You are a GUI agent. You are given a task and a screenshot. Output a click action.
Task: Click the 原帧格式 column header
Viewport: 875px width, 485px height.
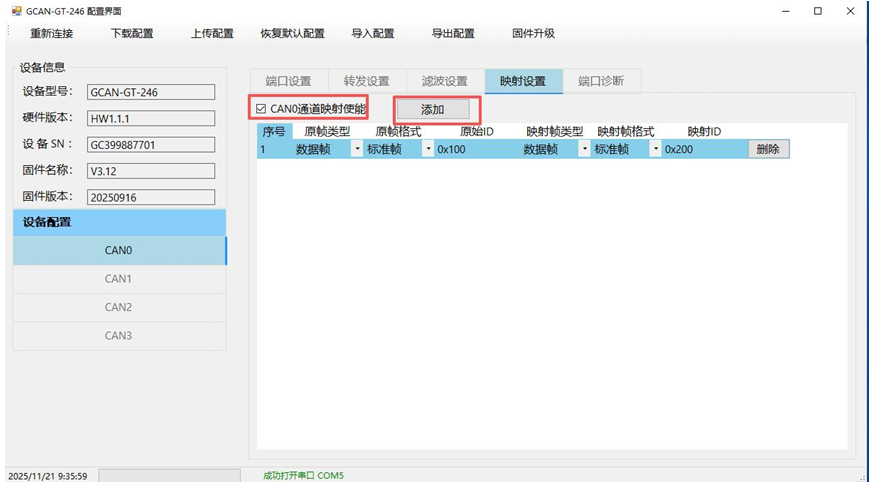[x=398, y=132]
